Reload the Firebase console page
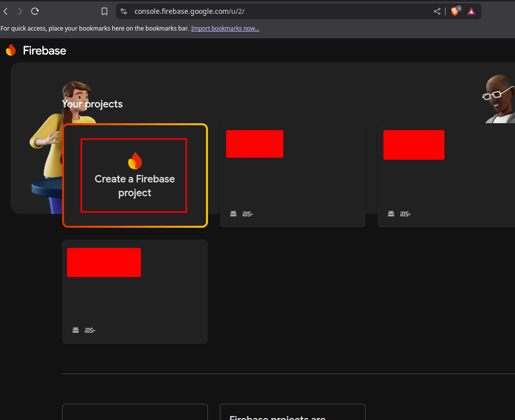The image size is (515, 420). point(34,11)
